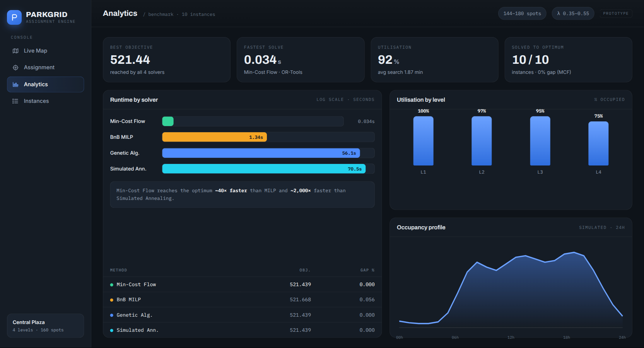This screenshot has width=644, height=348.
Task: Click the L4 utilisation bar
Action: pyautogui.click(x=598, y=143)
